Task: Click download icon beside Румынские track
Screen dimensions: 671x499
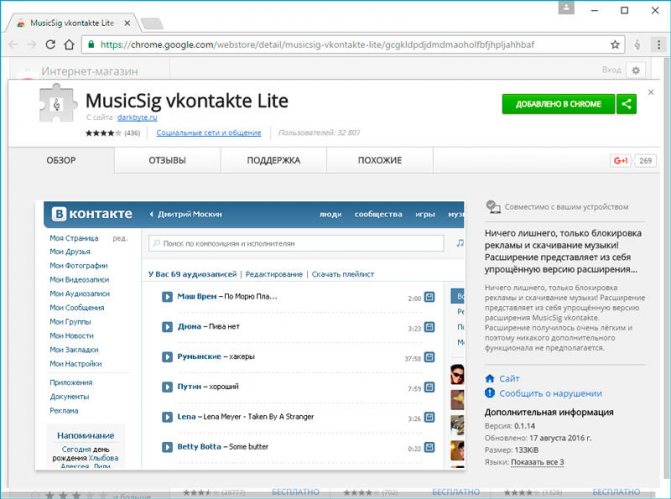Action: pos(429,357)
